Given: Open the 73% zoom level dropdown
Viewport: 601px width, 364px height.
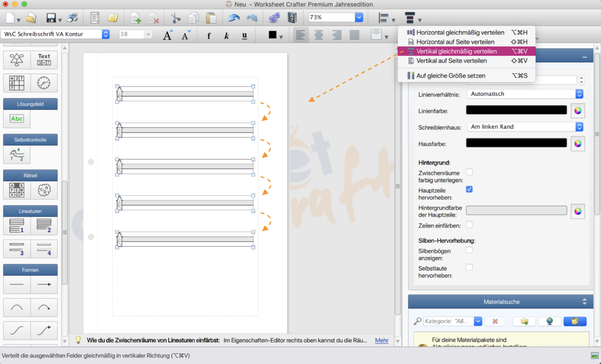Looking at the screenshot, I should (359, 17).
